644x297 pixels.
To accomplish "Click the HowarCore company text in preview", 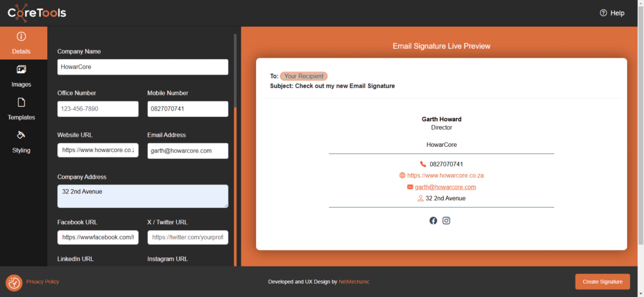I will (x=441, y=145).
